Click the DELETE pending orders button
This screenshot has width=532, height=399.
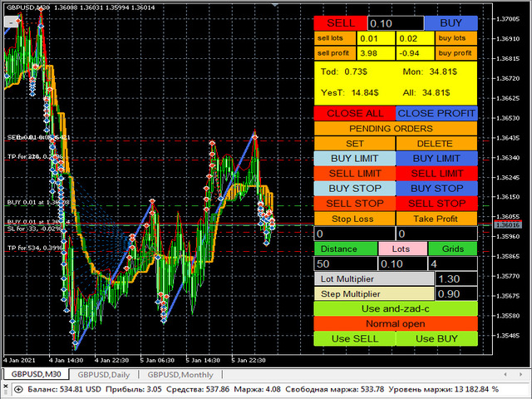(x=436, y=144)
